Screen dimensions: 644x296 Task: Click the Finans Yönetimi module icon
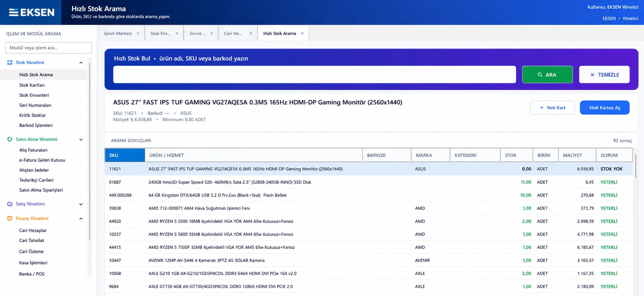coord(10,219)
